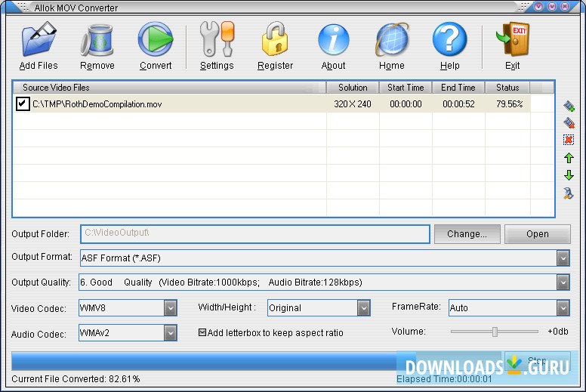Move file up with green up arrow
Screen dimensions: 586x392
tap(569, 158)
